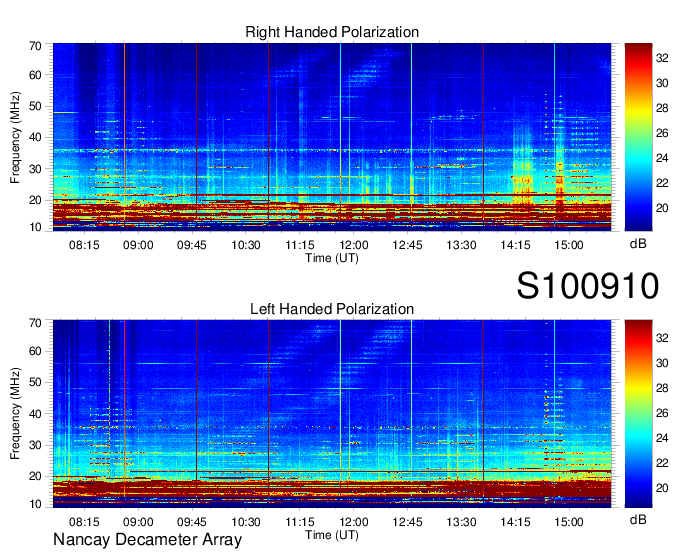
Task: Click the "Nancay Decameter Array" caption
Action: (147, 540)
